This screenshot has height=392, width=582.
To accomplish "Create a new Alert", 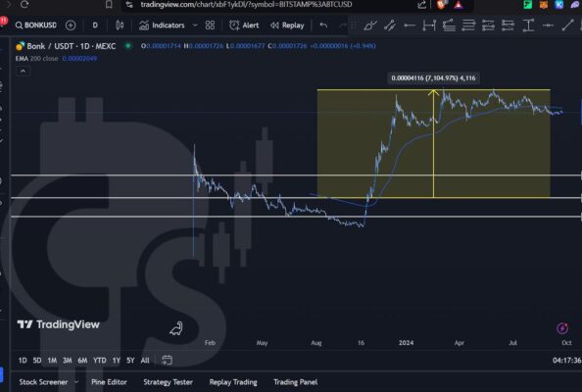I will click(244, 25).
